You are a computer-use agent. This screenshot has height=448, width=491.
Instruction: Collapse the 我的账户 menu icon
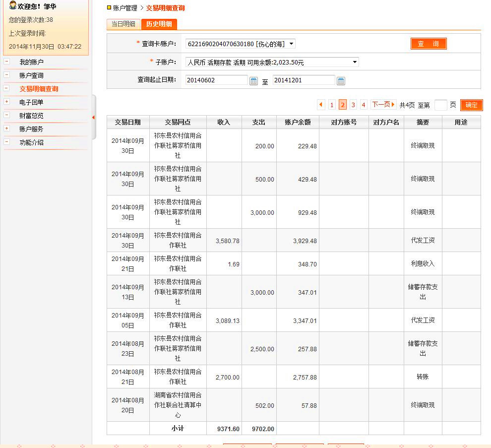[7, 62]
